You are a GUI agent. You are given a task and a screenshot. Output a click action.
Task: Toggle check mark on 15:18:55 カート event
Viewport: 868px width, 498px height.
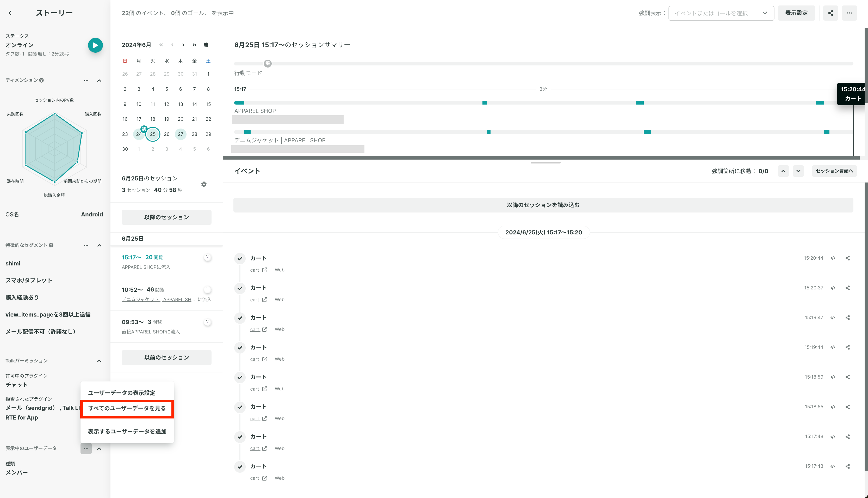[x=240, y=407]
